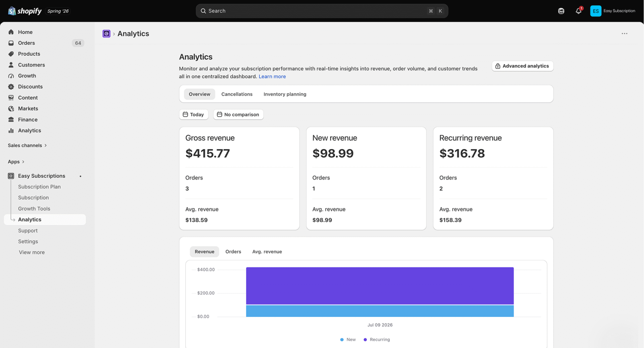644x348 pixels.
Task: Click the purple Recurring bar in chart
Action: (x=380, y=286)
